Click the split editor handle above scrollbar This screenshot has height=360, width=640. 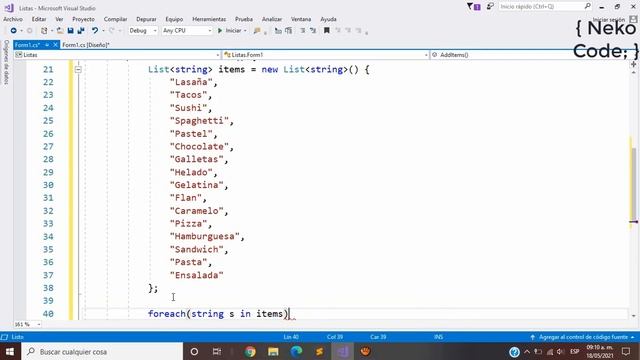[x=633, y=64]
